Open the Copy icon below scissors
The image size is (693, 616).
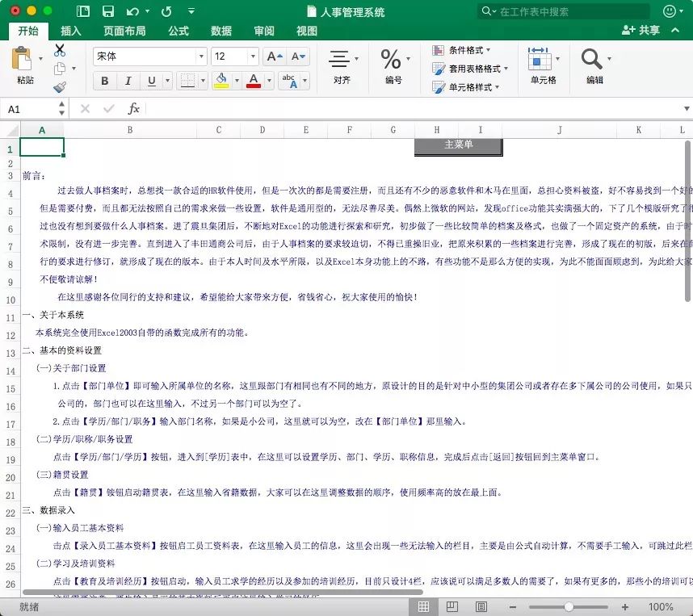(x=60, y=69)
